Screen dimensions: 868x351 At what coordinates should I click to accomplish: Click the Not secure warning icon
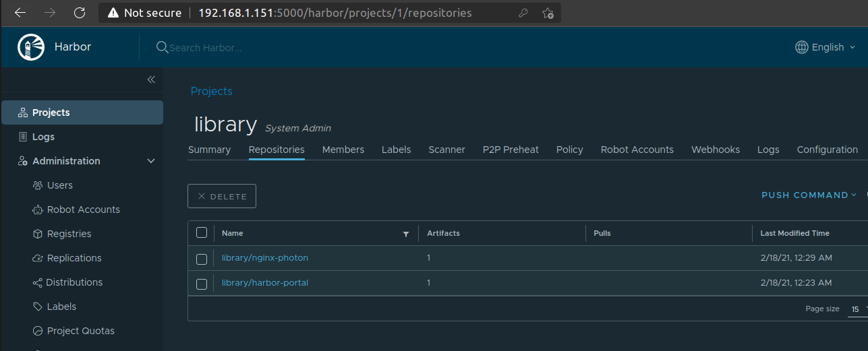coord(112,13)
